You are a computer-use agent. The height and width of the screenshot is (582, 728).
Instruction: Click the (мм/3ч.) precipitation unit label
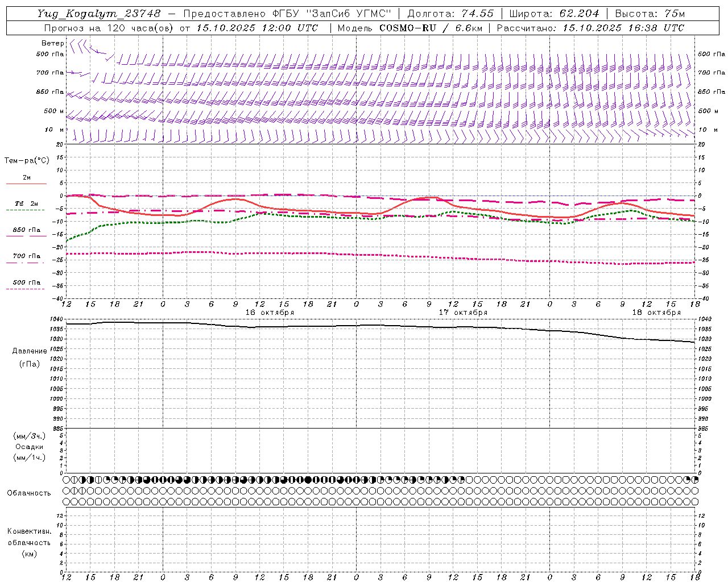pos(30,436)
